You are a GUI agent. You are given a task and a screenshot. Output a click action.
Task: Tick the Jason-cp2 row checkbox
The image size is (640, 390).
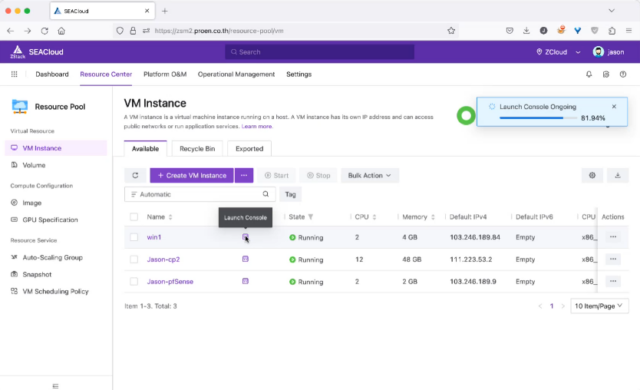tap(134, 259)
